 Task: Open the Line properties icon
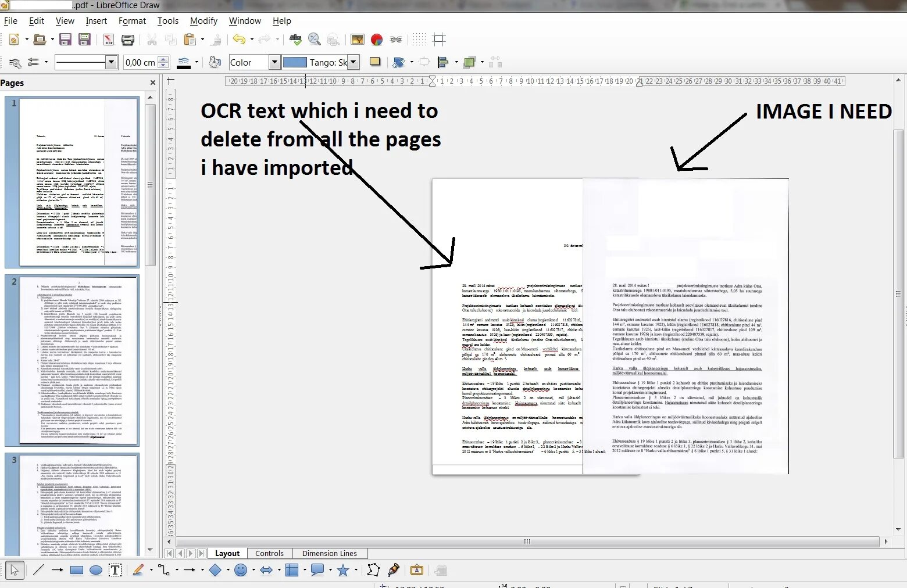click(x=16, y=62)
